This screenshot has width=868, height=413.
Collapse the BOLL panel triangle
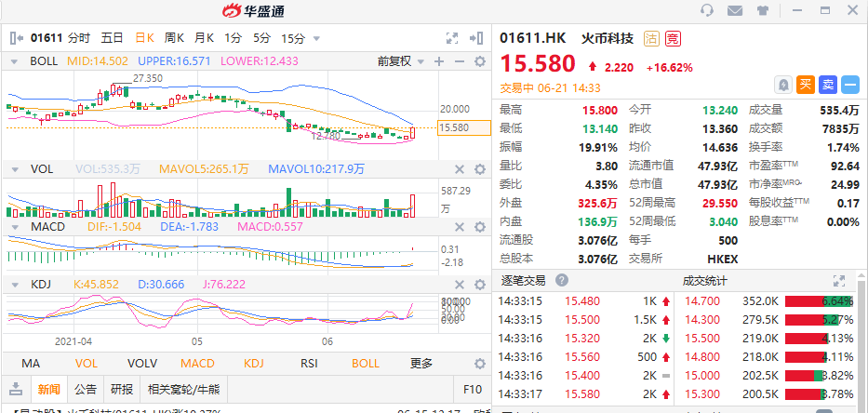click(x=14, y=61)
